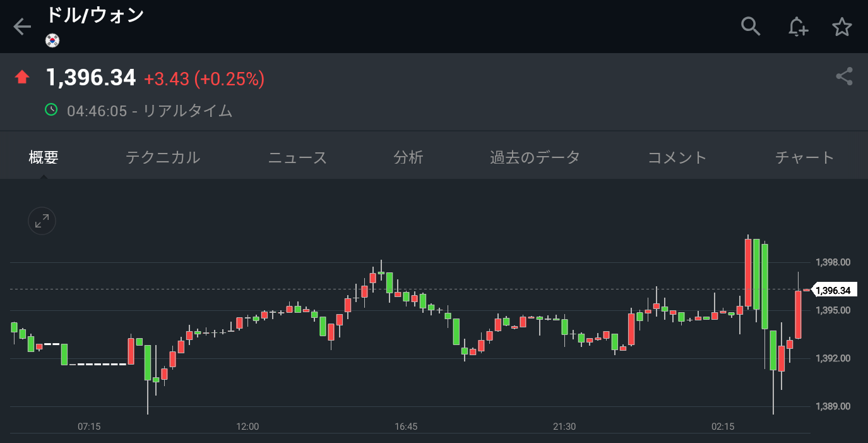Add a price alert bell
Image resolution: width=868 pixels, height=443 pixels.
coord(797,27)
